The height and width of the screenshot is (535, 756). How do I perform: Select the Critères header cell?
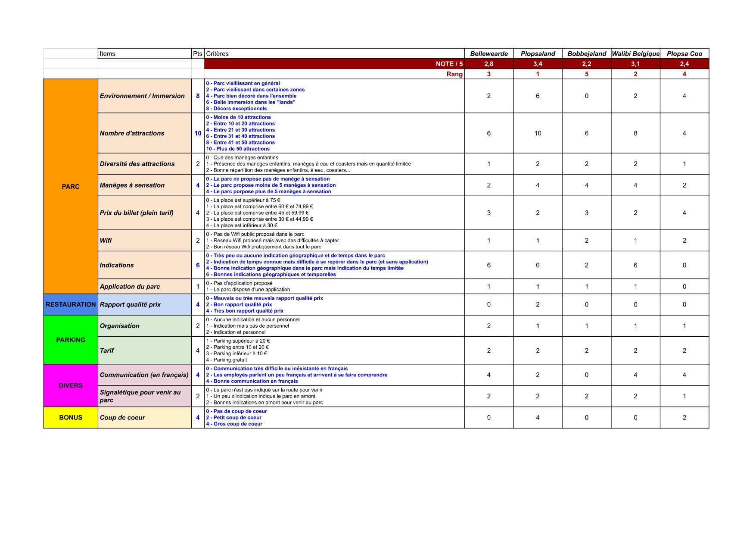coord(334,54)
